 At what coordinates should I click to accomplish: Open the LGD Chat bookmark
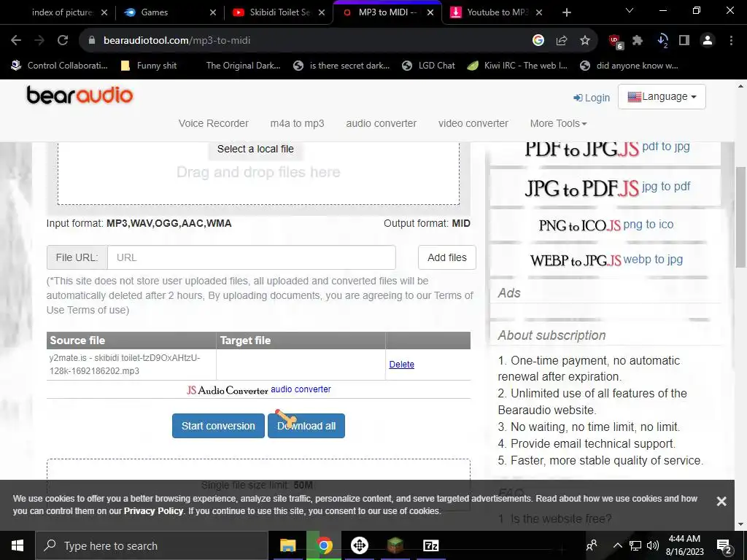point(428,66)
